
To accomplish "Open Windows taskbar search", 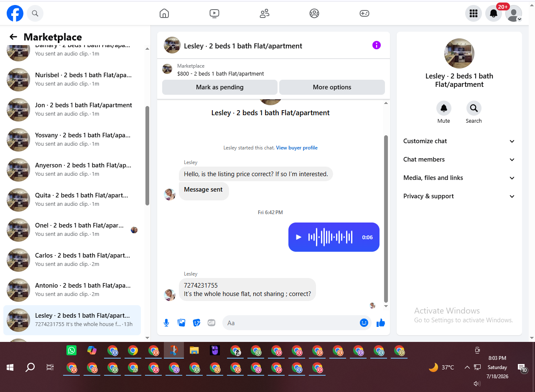I will tap(30, 367).
